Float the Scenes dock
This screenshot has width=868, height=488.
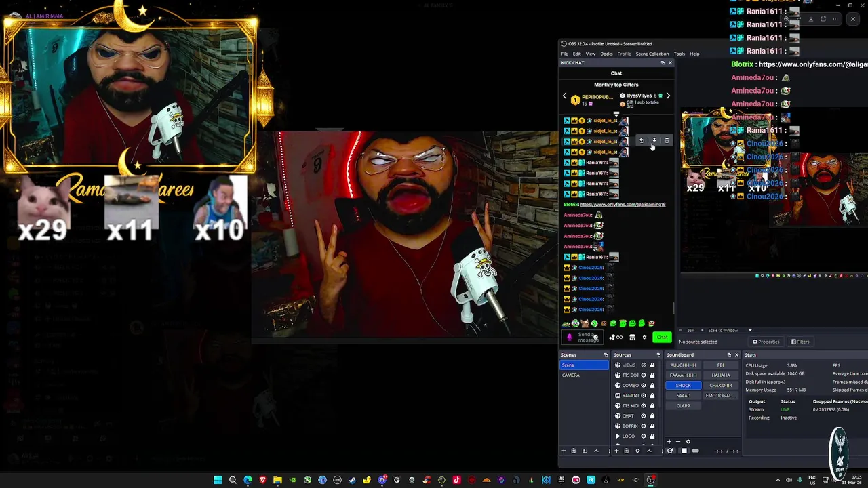606,354
